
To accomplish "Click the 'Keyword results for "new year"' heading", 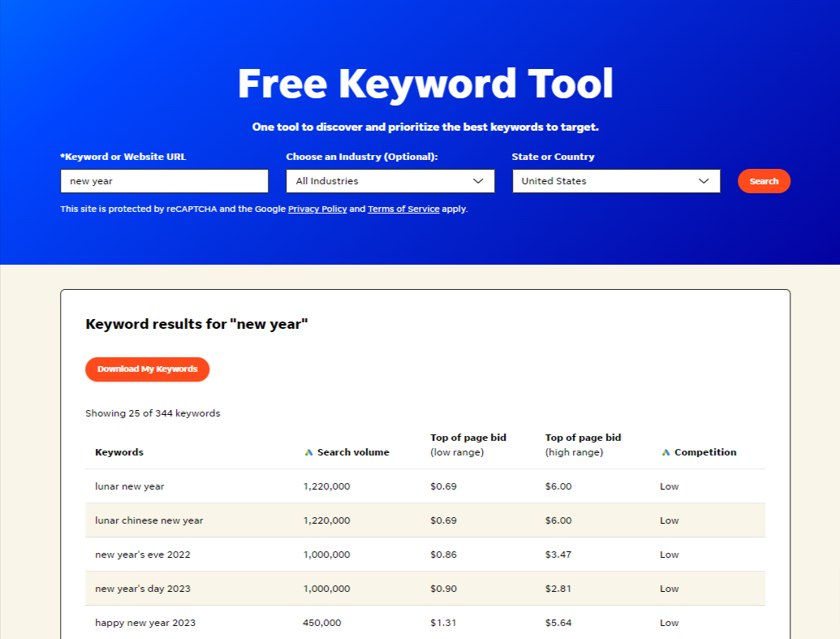I will pos(196,324).
